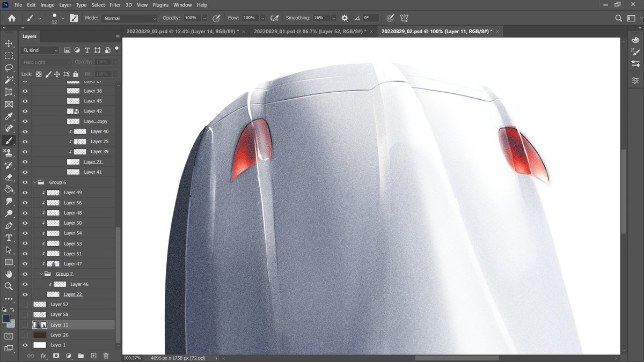
Task: Open the Opacity dropdown in options bar
Action: tap(206, 18)
